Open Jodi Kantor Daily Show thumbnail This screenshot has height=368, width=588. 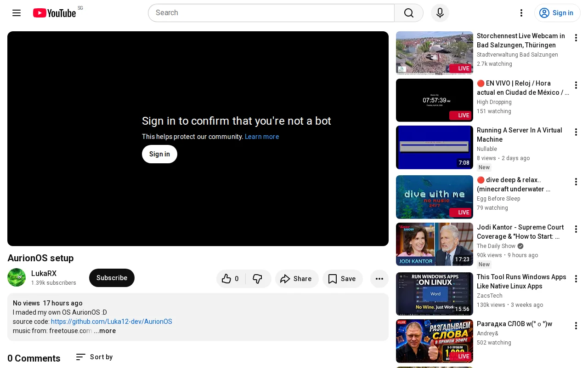pyautogui.click(x=435, y=244)
